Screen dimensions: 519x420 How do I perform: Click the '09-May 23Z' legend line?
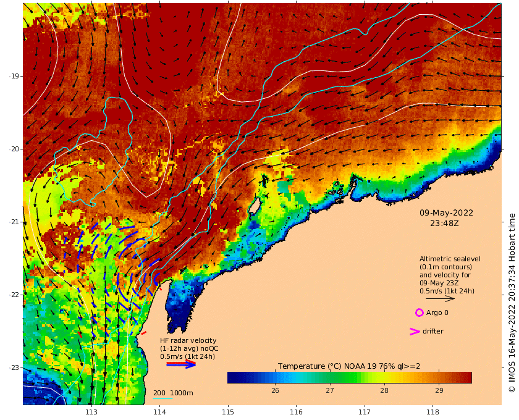tap(439, 283)
